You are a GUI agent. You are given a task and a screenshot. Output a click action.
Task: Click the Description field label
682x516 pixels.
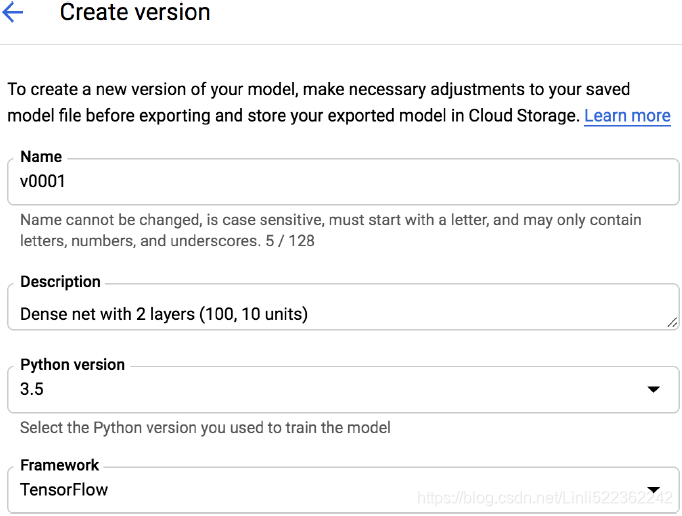pos(60,282)
